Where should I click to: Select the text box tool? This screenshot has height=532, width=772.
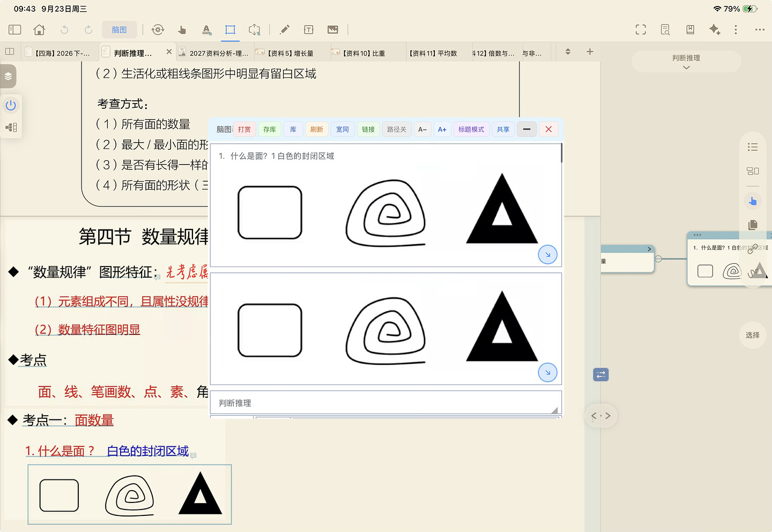pos(309,29)
